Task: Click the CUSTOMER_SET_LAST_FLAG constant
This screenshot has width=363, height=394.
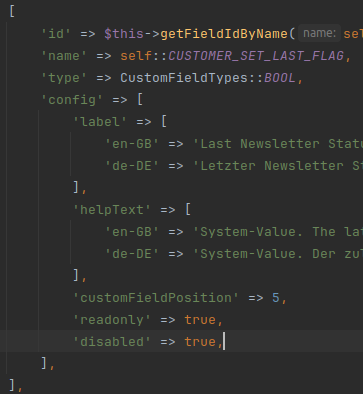Action: pyautogui.click(x=256, y=56)
